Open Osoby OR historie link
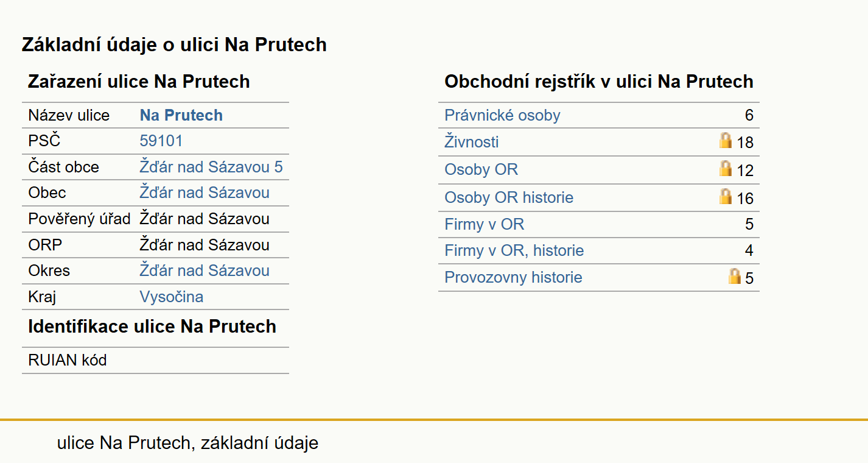 [x=509, y=197]
